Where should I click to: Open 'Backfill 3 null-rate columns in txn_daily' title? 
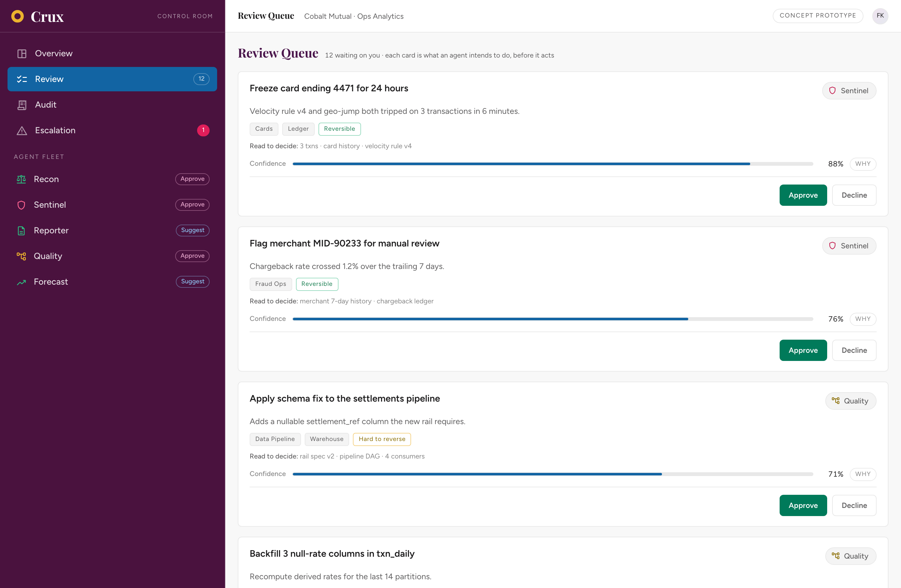pos(332,554)
